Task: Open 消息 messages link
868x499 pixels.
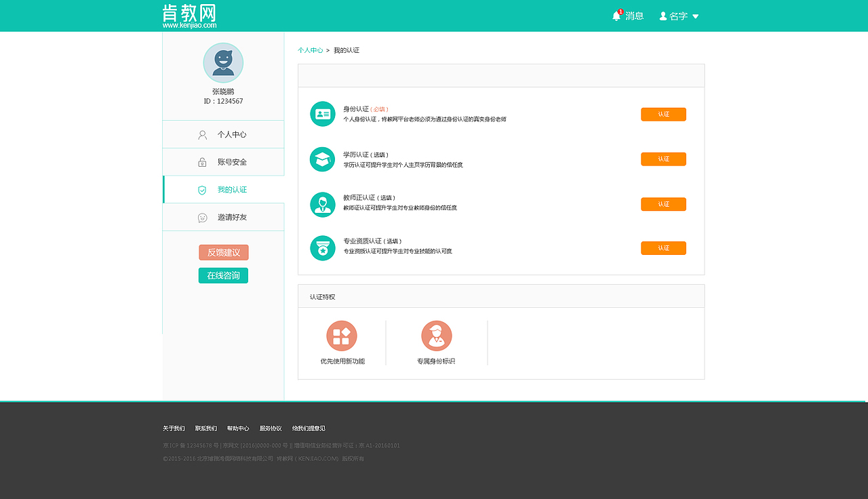Action: 635,16
